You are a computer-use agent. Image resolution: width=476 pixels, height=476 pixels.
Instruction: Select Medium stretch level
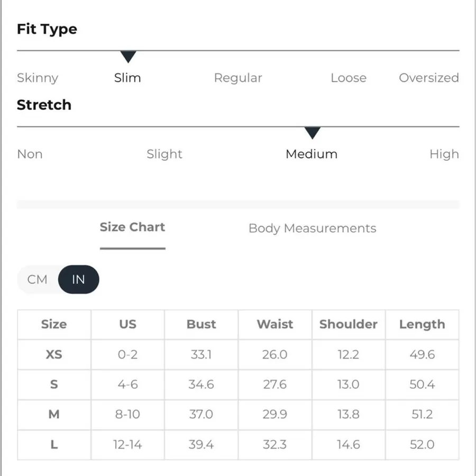[312, 154]
